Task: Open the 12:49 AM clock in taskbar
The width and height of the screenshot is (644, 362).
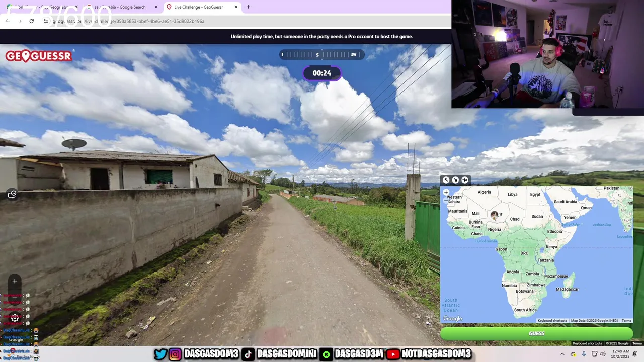Action: [621, 354]
